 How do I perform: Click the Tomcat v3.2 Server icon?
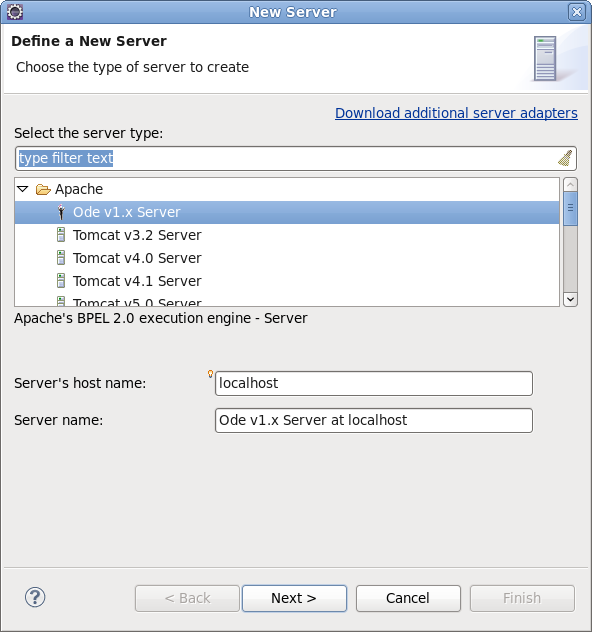click(x=61, y=235)
